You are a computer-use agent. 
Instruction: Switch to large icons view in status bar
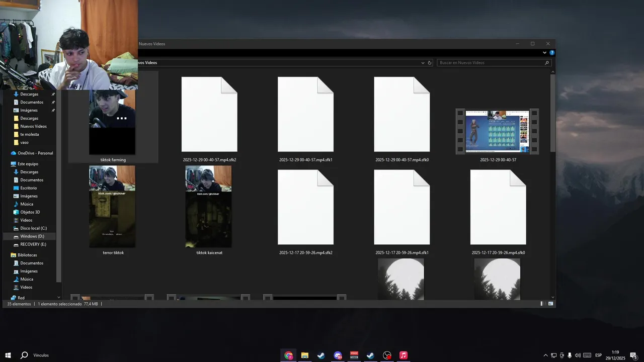coord(550,304)
